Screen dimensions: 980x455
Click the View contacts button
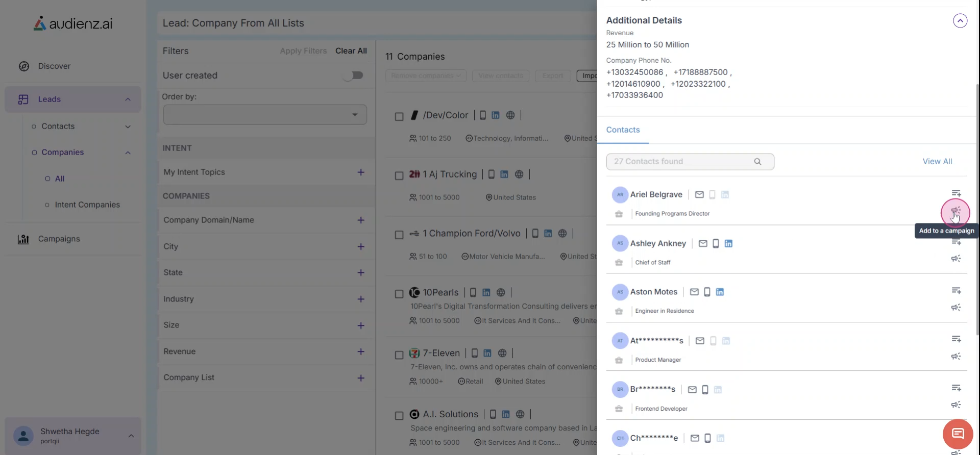pyautogui.click(x=501, y=76)
